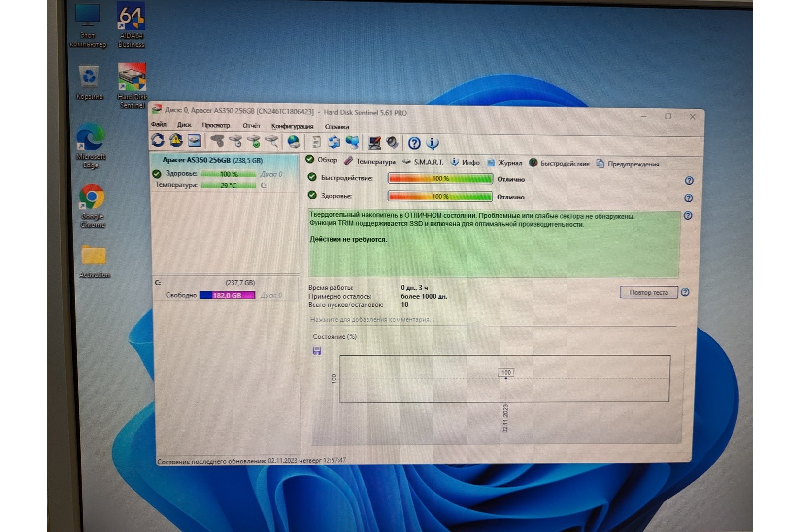Open the Файл menu
The image size is (800, 532).
tap(159, 124)
